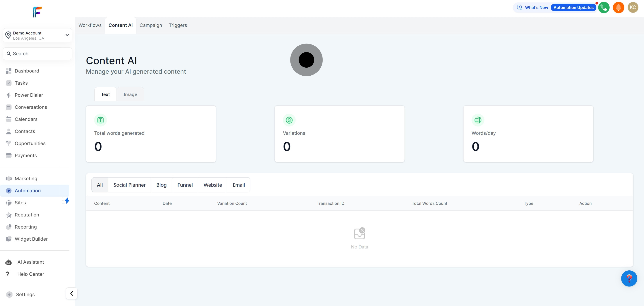Screen dimensions: 644x306
Task: Click the Ai Assistant robot icon
Action: 9,262
